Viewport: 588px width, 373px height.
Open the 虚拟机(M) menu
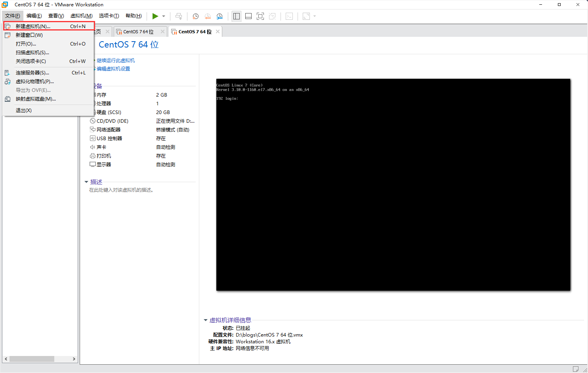click(x=81, y=16)
